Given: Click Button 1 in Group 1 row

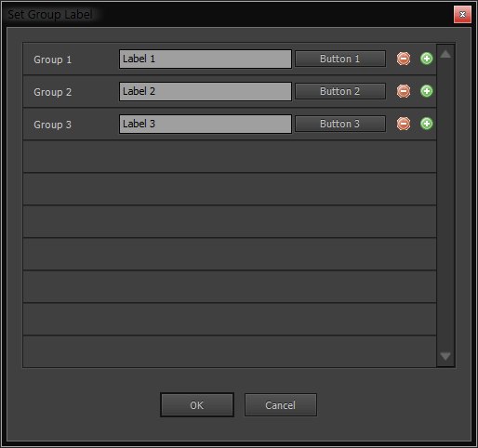Looking at the screenshot, I should (x=340, y=59).
